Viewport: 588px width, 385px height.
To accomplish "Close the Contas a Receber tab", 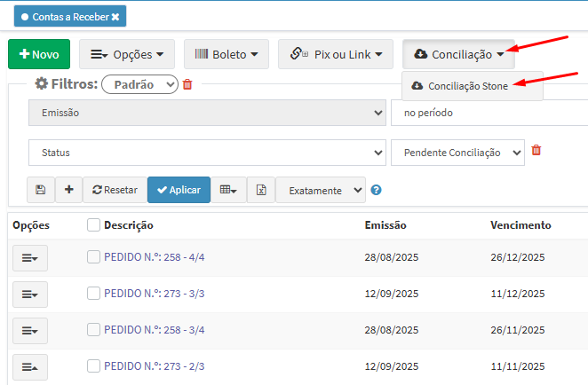I will (115, 16).
